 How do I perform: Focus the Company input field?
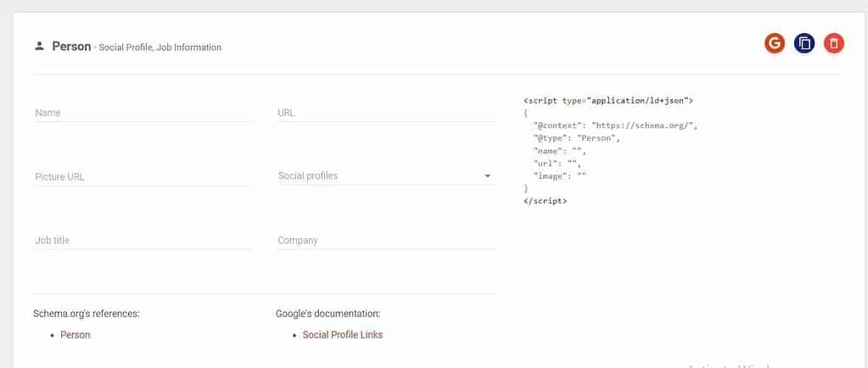[x=386, y=241]
